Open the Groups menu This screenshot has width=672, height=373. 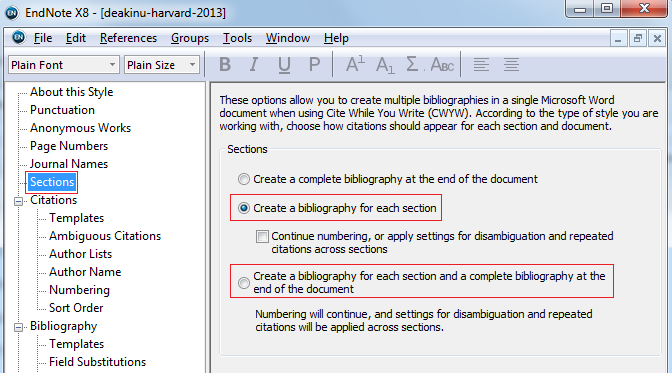click(190, 38)
